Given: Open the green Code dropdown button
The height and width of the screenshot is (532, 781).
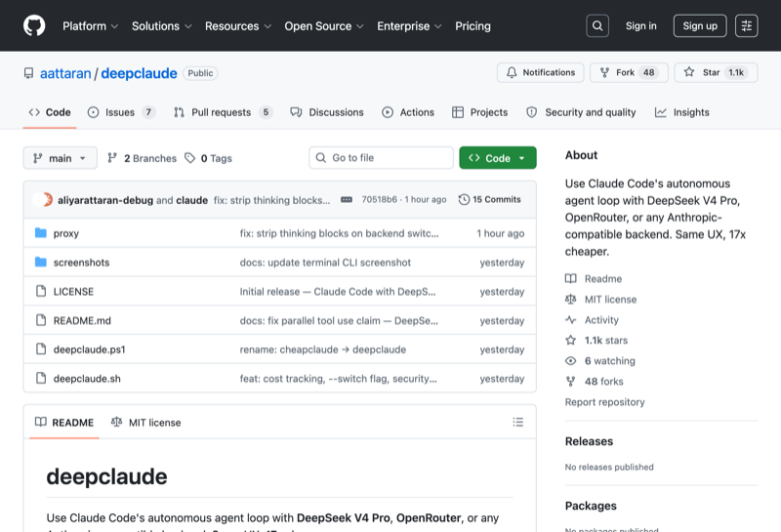Looking at the screenshot, I should (498, 158).
